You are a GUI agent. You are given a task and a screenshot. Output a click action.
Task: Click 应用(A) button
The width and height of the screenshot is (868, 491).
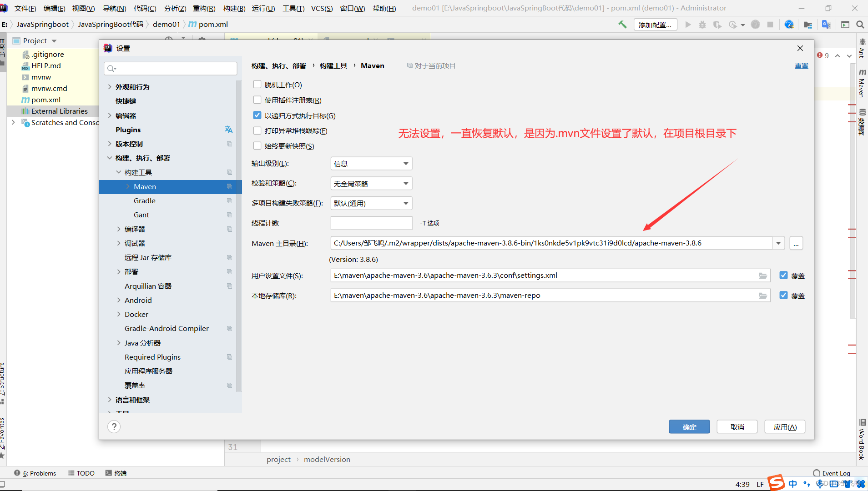click(x=785, y=427)
